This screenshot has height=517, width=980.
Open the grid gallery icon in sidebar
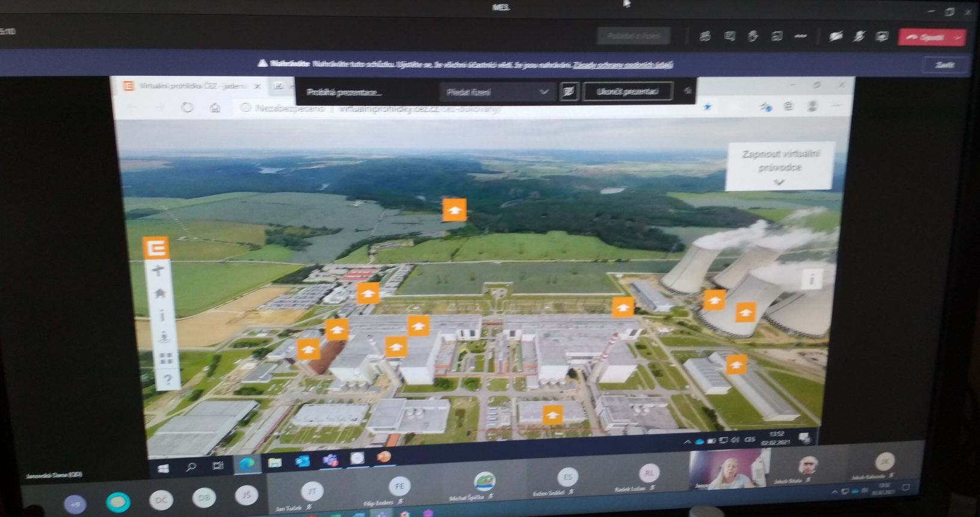tap(167, 359)
